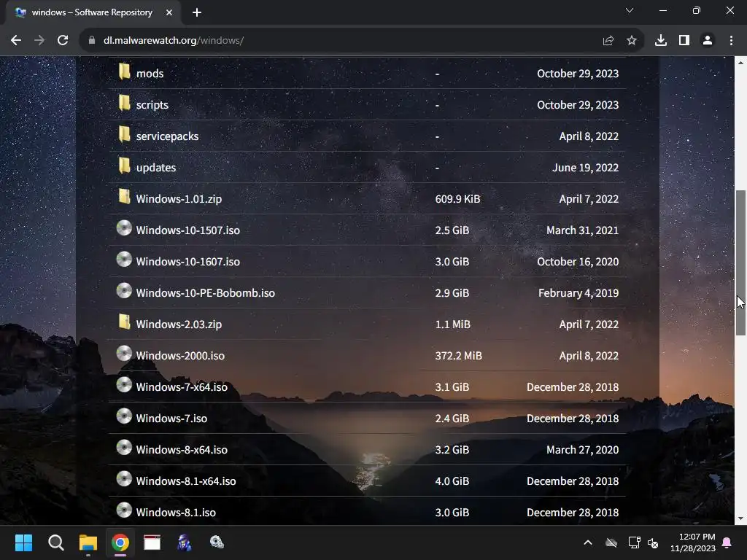Click the disc icon beside Windows-10-1507.iso
Image resolution: width=747 pixels, height=560 pixels.
(124, 228)
